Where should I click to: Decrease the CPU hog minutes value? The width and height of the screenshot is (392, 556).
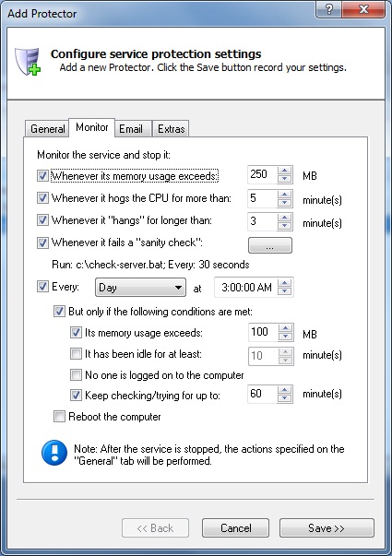[x=284, y=203]
